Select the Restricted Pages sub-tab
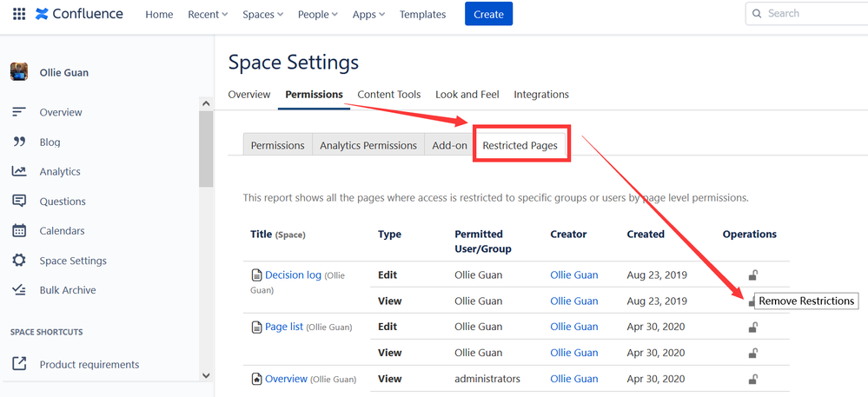The height and width of the screenshot is (397, 868). [520, 146]
